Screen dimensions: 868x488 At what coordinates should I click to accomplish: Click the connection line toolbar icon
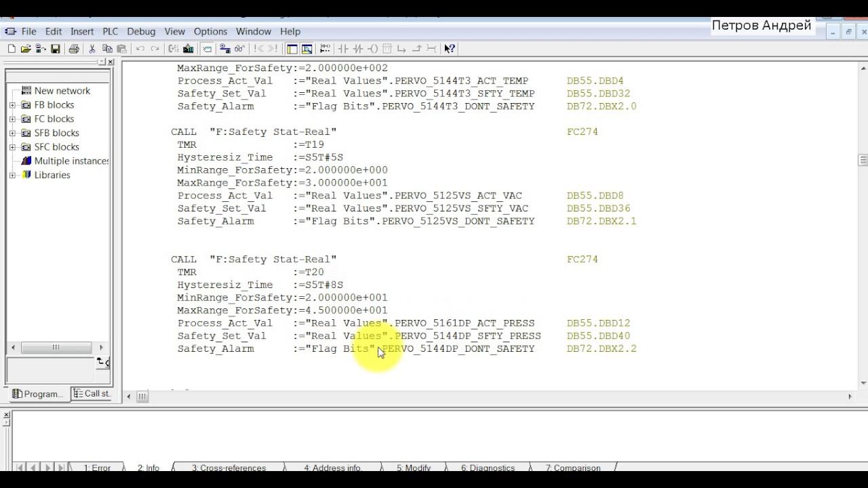[x=431, y=49]
